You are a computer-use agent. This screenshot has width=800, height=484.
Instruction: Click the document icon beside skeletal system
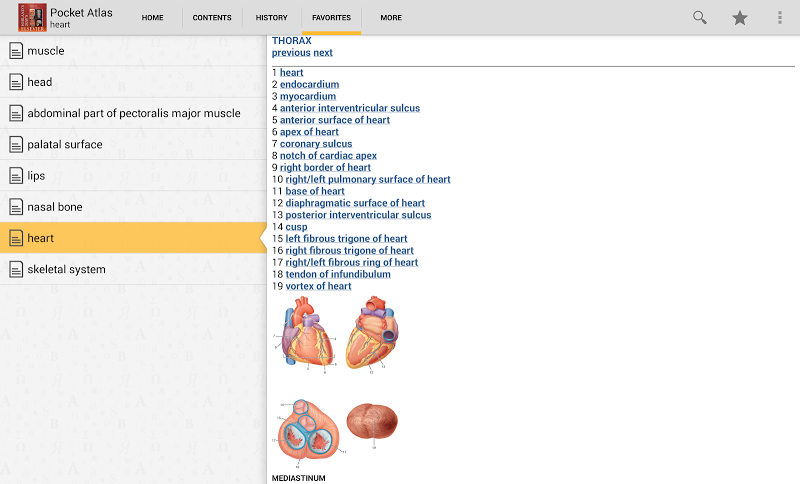click(16, 269)
